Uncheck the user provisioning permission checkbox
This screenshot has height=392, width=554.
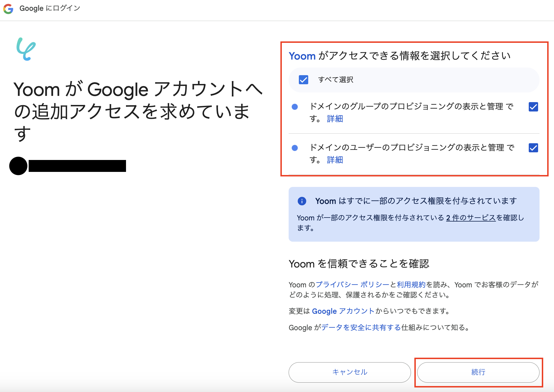pyautogui.click(x=533, y=148)
